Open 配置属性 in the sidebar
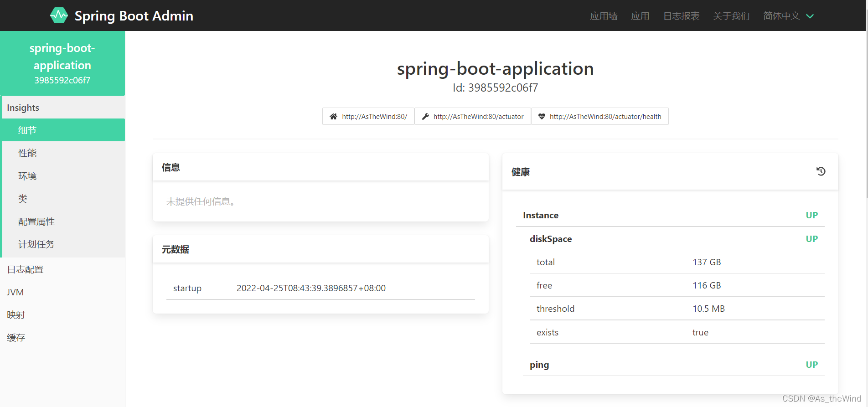Image resolution: width=868 pixels, height=407 pixels. (63, 222)
